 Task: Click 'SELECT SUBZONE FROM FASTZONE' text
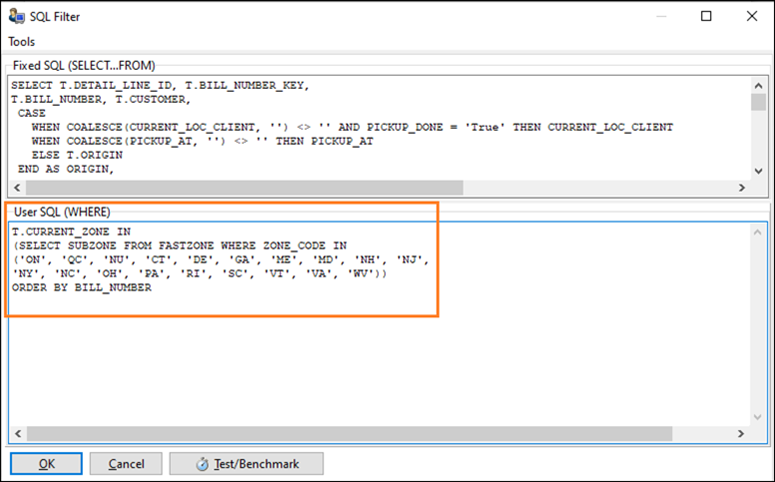coord(116,245)
